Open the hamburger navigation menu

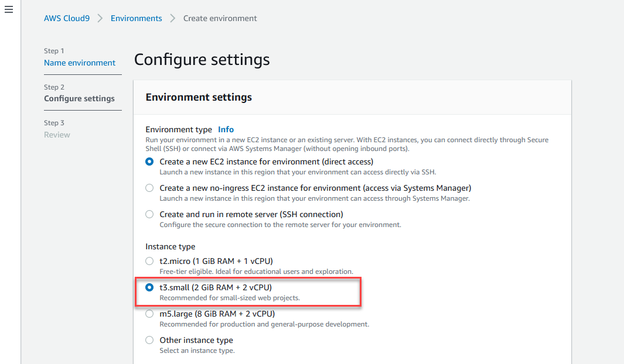pyautogui.click(x=9, y=9)
